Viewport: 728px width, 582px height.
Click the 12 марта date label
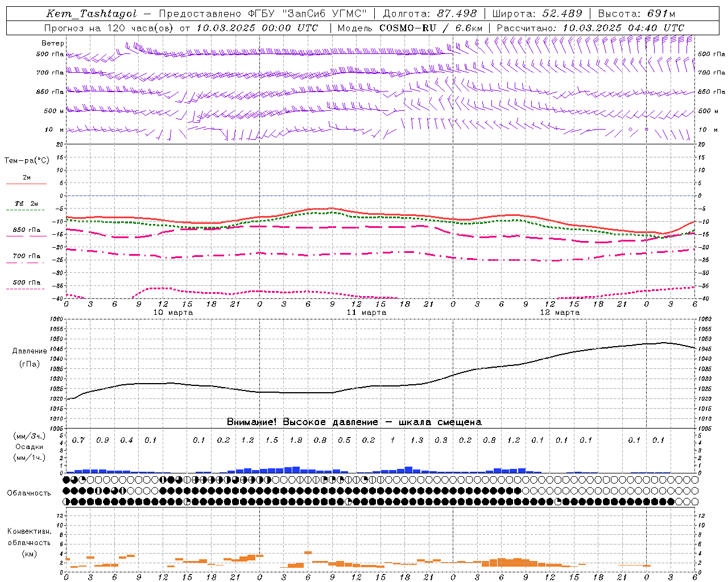(560, 313)
